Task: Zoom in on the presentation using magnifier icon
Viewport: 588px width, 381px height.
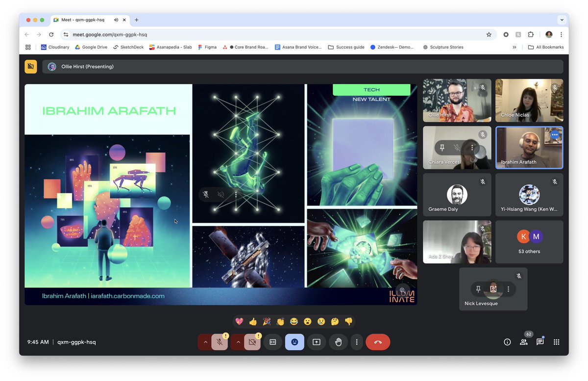Action: coord(403,290)
